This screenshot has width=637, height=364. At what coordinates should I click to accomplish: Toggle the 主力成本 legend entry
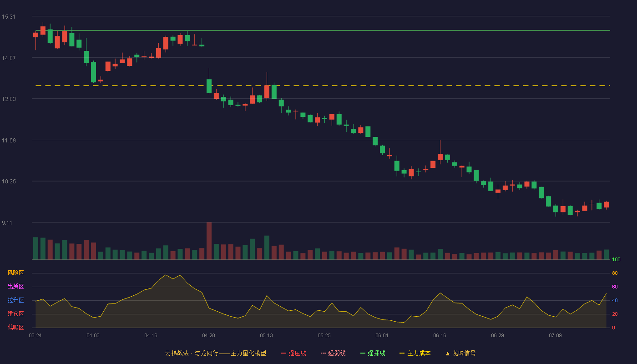pyautogui.click(x=415, y=353)
